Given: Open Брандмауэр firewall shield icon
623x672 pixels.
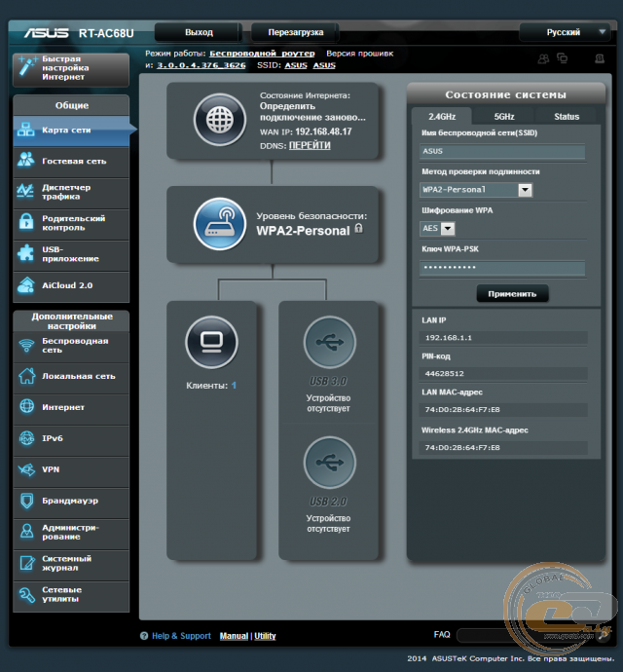Looking at the screenshot, I should pyautogui.click(x=26, y=501).
